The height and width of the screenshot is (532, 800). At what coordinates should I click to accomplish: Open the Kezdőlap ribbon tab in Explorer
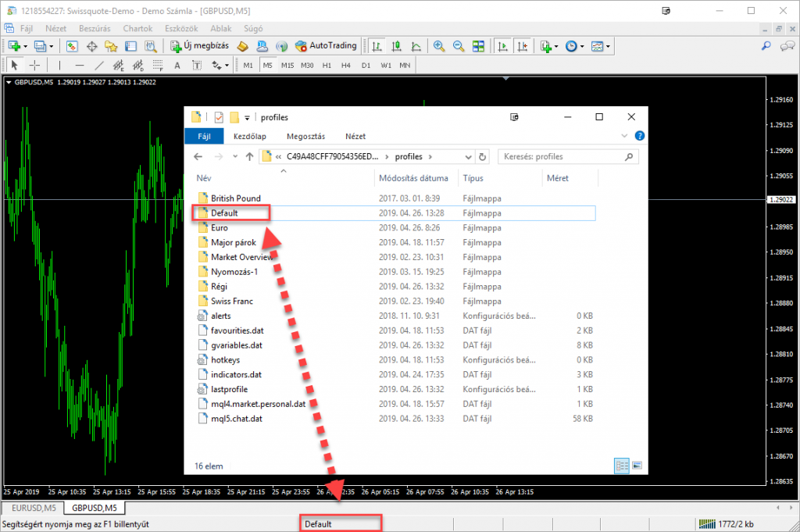tap(249, 136)
